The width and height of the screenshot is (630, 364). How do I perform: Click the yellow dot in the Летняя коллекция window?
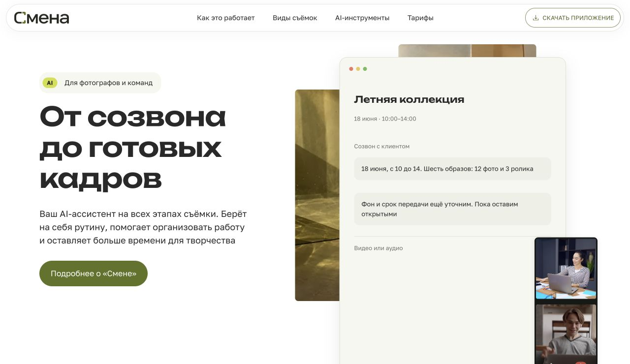pos(358,69)
